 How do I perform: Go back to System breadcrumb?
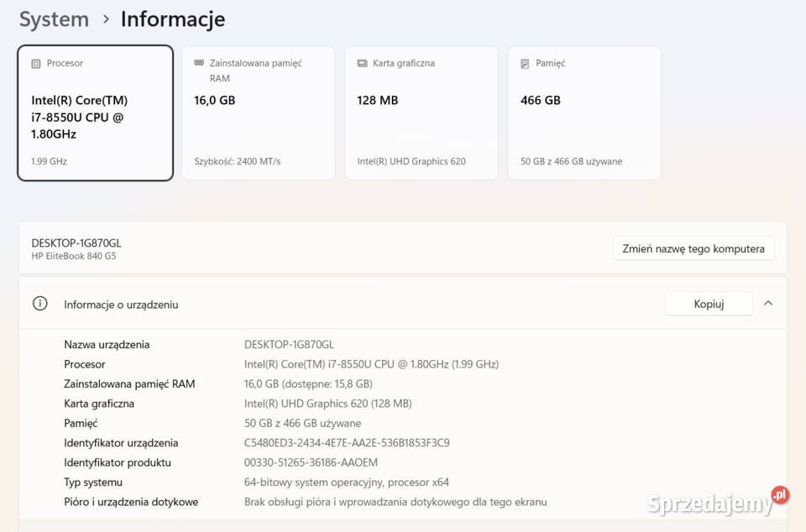(54, 20)
